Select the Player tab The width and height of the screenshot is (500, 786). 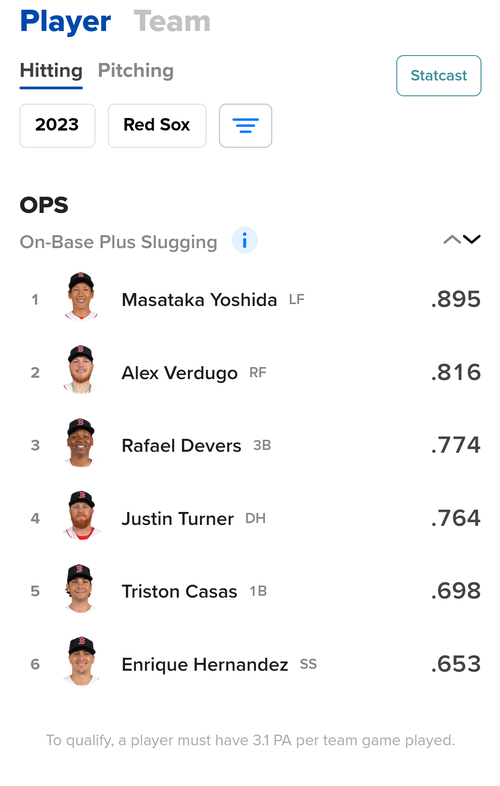click(x=65, y=22)
